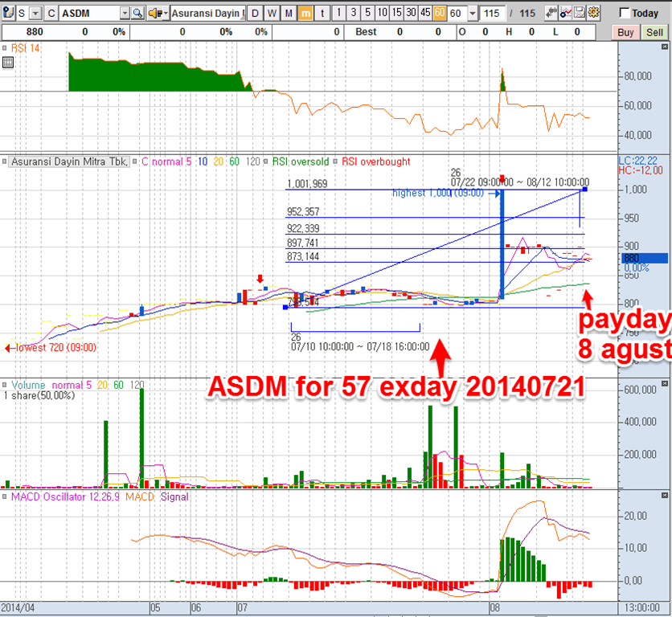Select the highlighted 60 minute button
The width and height of the screenshot is (672, 617).
(440, 13)
